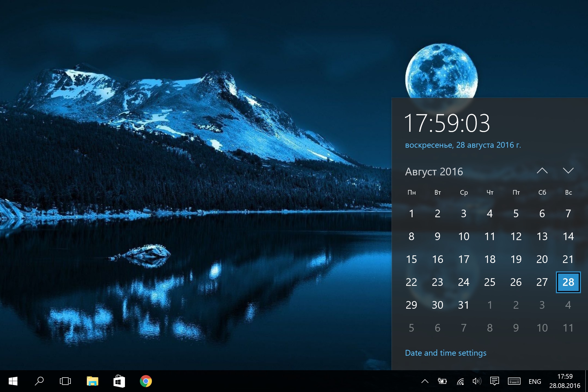Select August 24 in the calendar
This screenshot has height=392, width=588.
pyautogui.click(x=464, y=282)
